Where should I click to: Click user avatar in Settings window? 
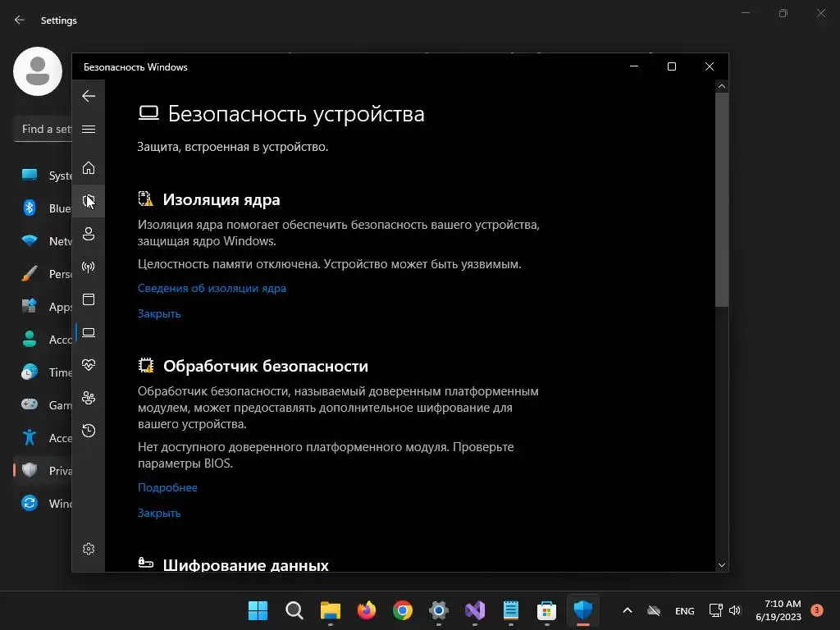tap(38, 71)
